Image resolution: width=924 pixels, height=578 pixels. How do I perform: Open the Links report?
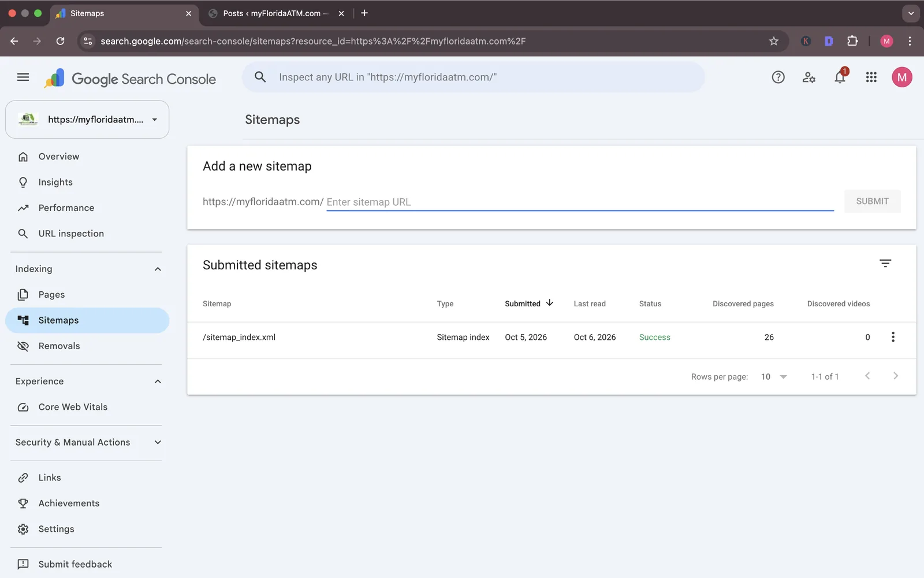tap(87, 477)
